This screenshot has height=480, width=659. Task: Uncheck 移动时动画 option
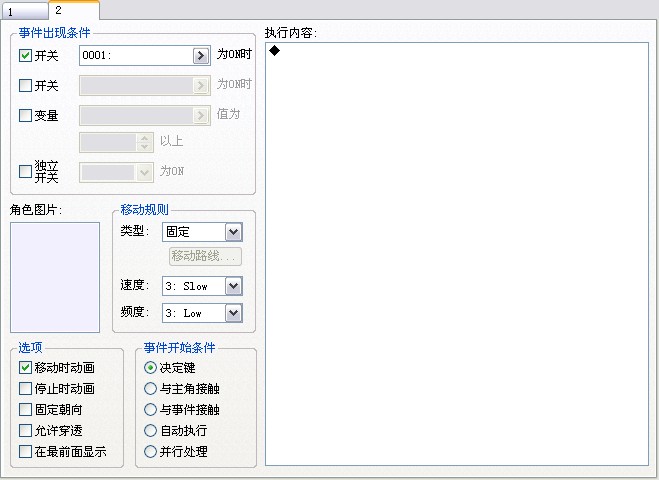click(x=25, y=368)
